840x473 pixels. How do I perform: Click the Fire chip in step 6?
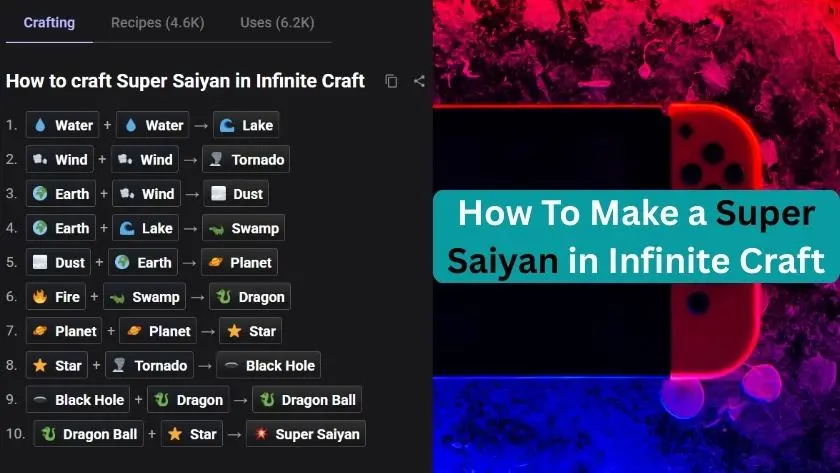[x=56, y=296]
